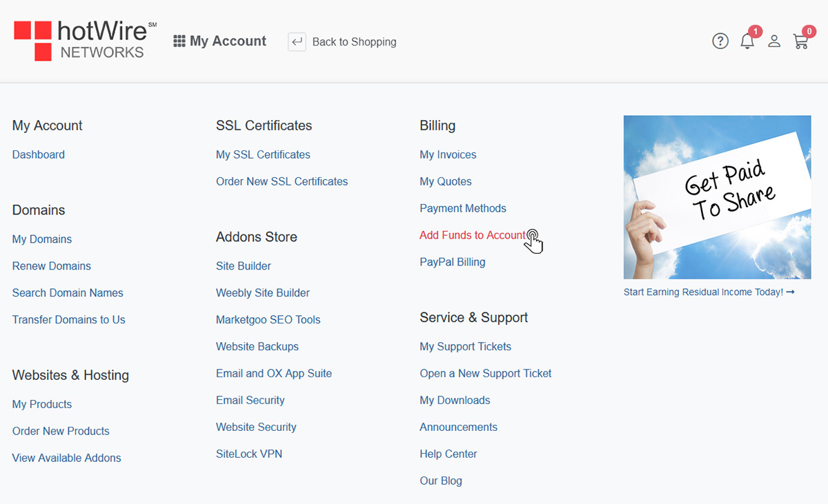The height and width of the screenshot is (504, 828).
Task: Open the Weebly Site Builder page
Action: [x=262, y=292]
